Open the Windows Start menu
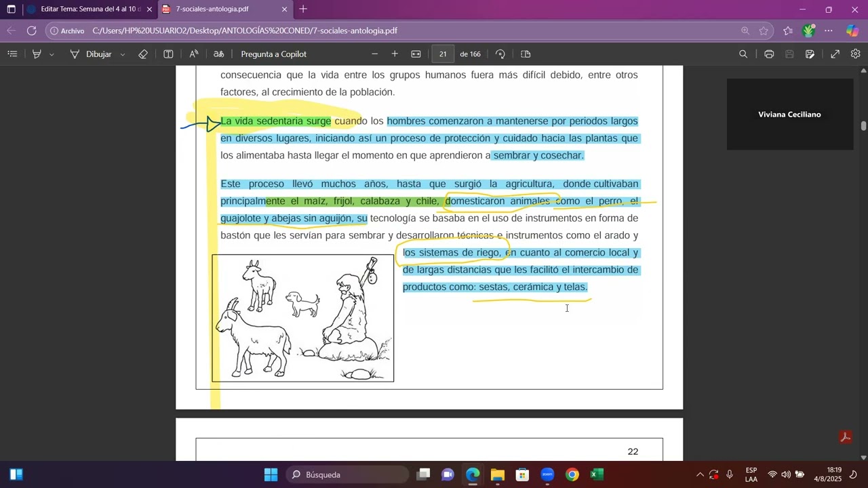868x488 pixels. click(271, 474)
